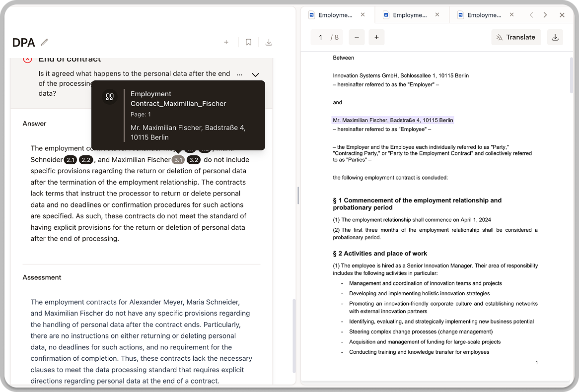This screenshot has width=579, height=392.
Task: Click the download icon in the document viewer
Action: click(555, 37)
